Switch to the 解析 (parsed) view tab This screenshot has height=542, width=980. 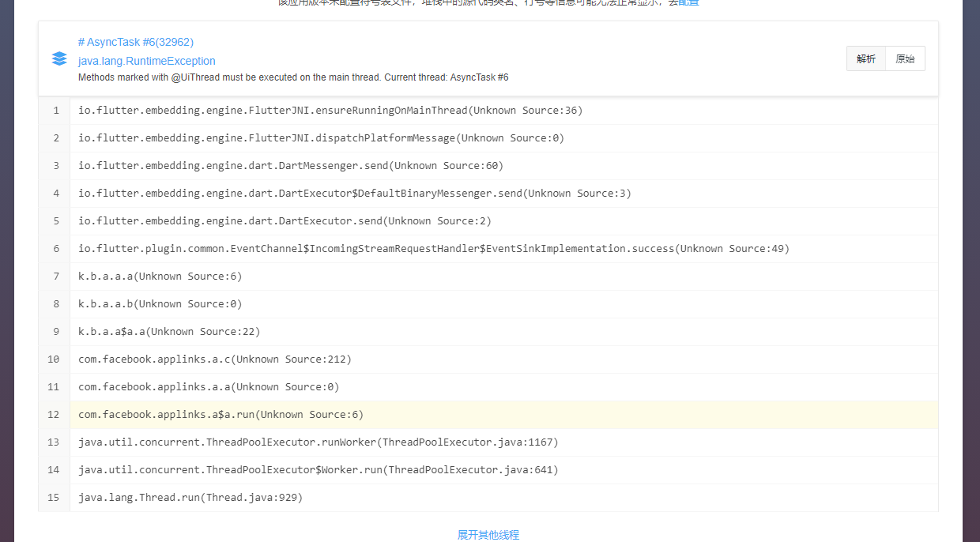coord(866,59)
